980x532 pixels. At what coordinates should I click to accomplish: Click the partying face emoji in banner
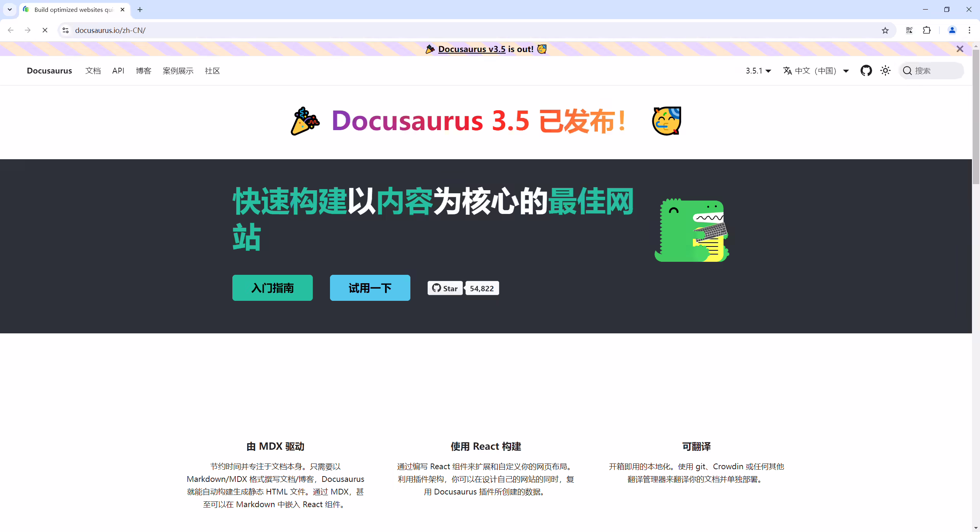click(542, 49)
